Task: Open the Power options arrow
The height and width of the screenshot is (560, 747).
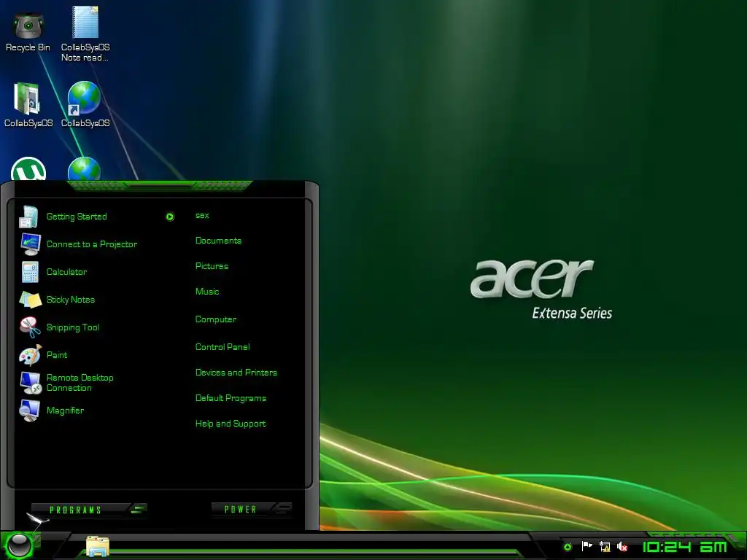Action: 282,509
